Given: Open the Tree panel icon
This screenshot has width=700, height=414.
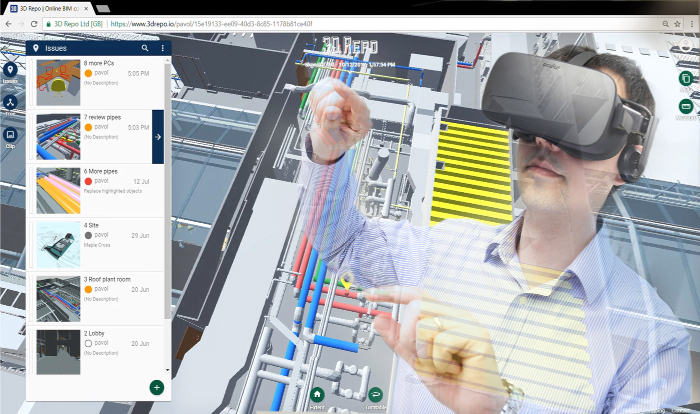Looking at the screenshot, I should click(10, 103).
